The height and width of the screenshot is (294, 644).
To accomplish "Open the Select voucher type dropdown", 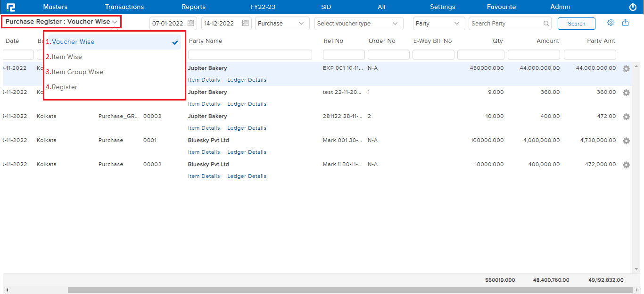I will point(358,24).
